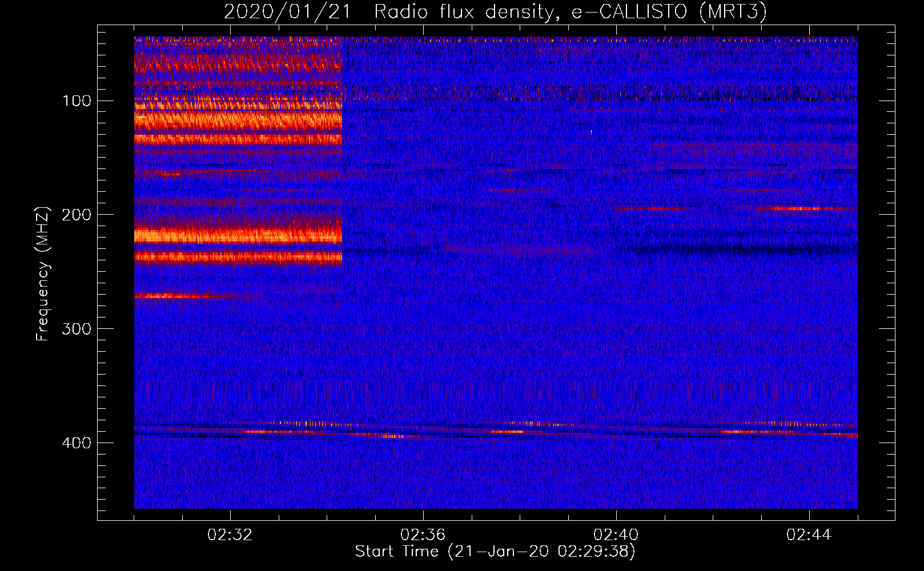This screenshot has width=924, height=571.
Task: Click the plot title mentioning e-CALLISTO (MRT3)
Action: point(495,12)
